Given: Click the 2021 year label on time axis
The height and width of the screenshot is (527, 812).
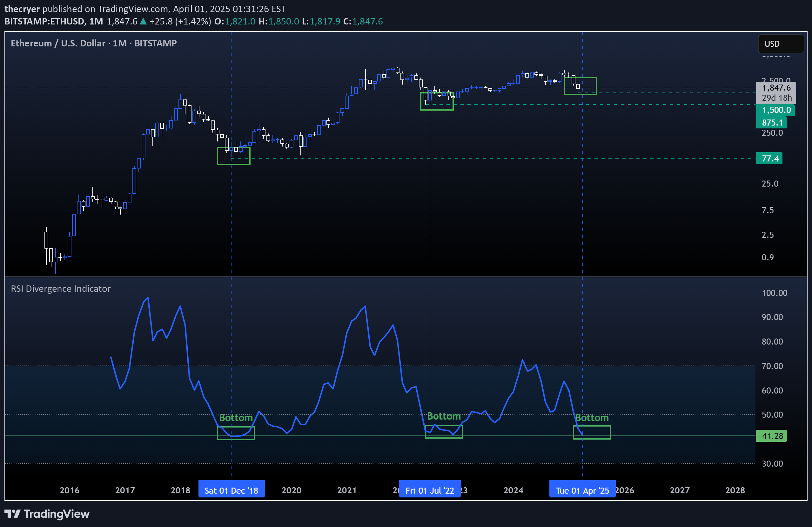Looking at the screenshot, I should click(347, 490).
